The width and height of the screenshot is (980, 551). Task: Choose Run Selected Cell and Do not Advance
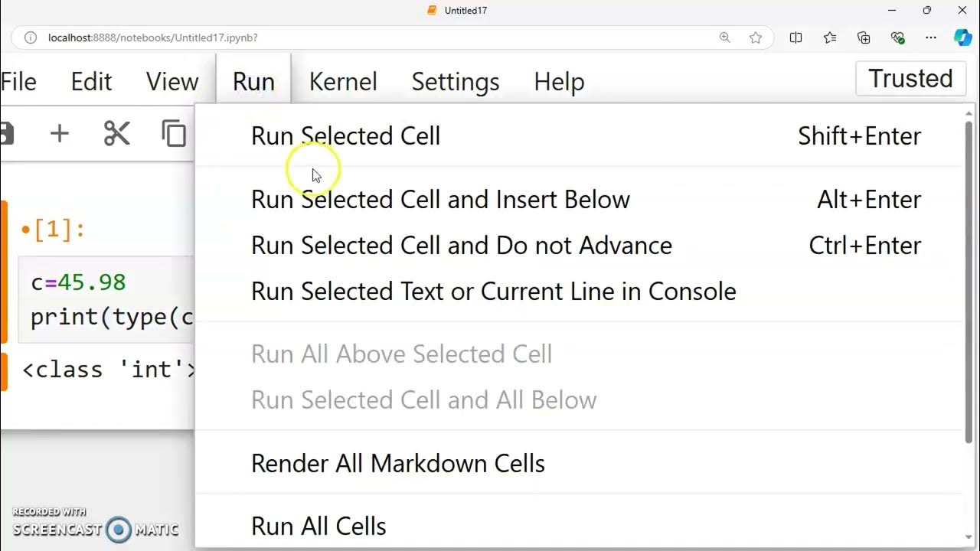pos(461,246)
